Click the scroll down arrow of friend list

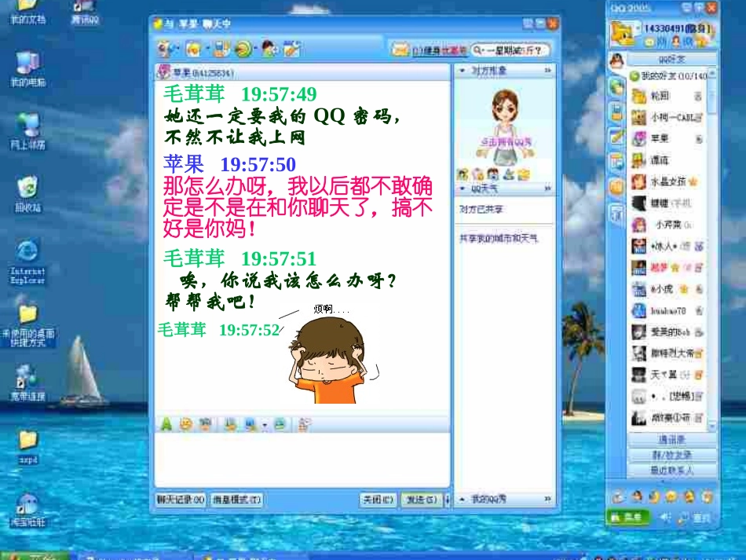pos(712,426)
